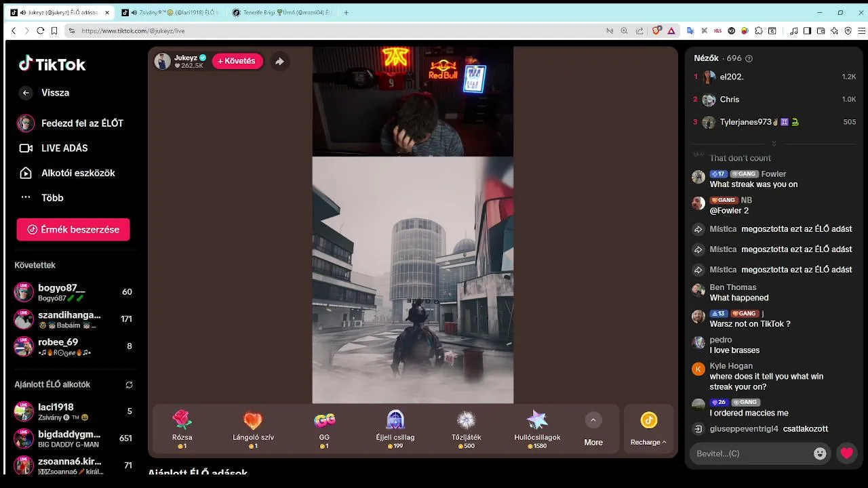Click Érmék beszerzése button

[73, 230]
